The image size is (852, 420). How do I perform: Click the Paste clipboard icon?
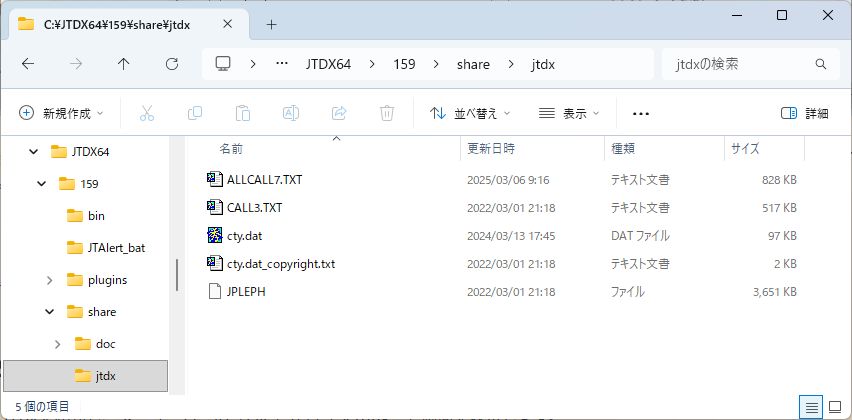point(242,113)
